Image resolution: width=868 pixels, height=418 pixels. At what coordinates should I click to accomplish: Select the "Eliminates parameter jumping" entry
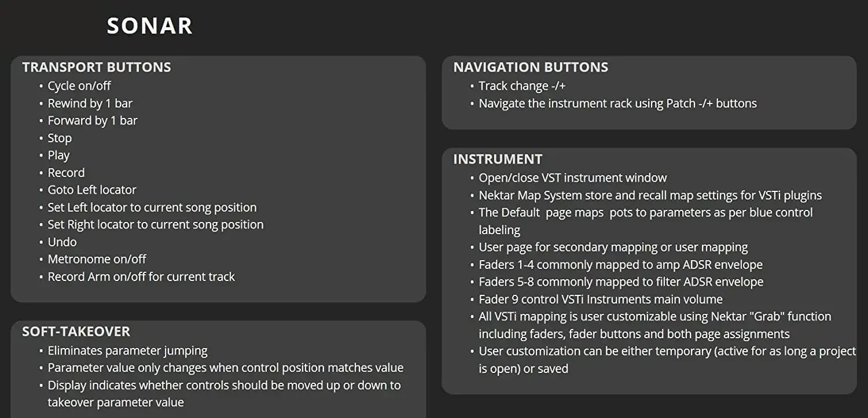click(x=127, y=350)
